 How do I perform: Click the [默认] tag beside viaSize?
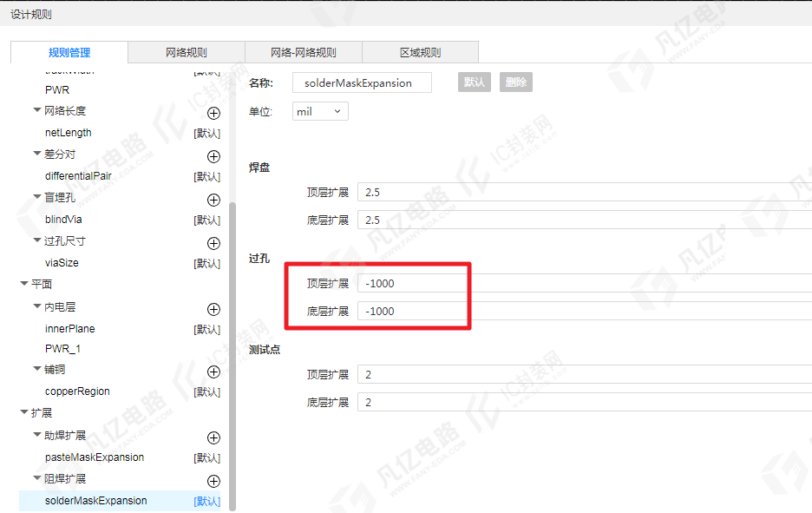pyautogui.click(x=207, y=264)
